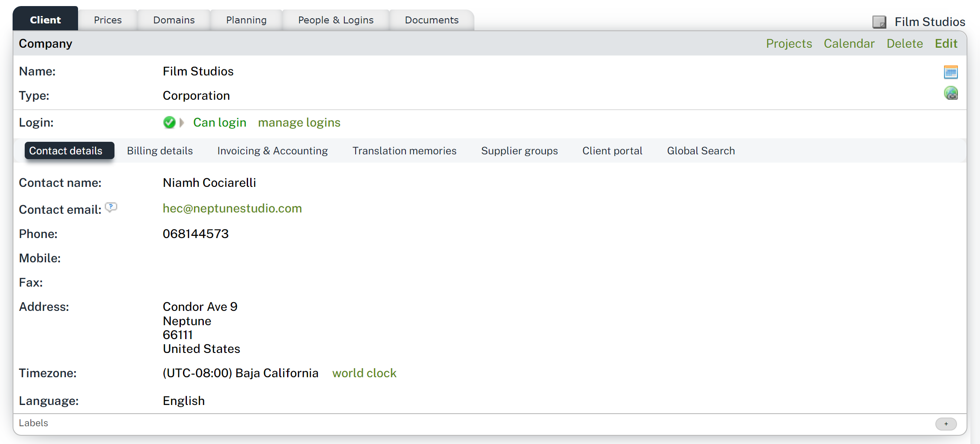980x444 pixels.
Task: Click Edit to modify company details
Action: tap(946, 43)
